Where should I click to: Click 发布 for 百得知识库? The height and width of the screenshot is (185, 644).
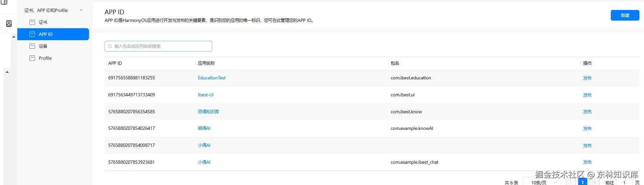pyautogui.click(x=587, y=112)
